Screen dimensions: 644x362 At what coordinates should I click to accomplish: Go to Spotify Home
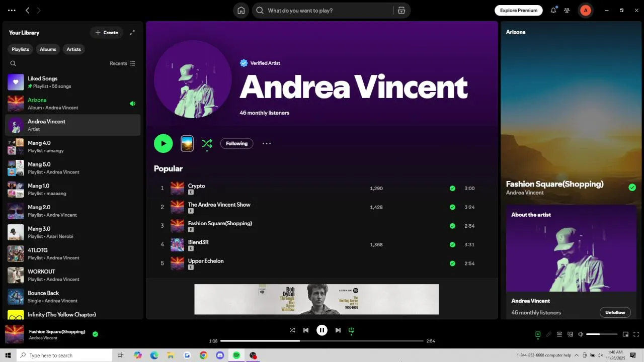(x=241, y=11)
